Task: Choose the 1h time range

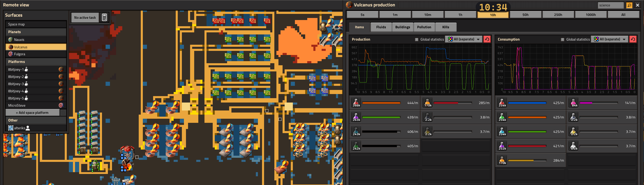Action: pos(460,15)
